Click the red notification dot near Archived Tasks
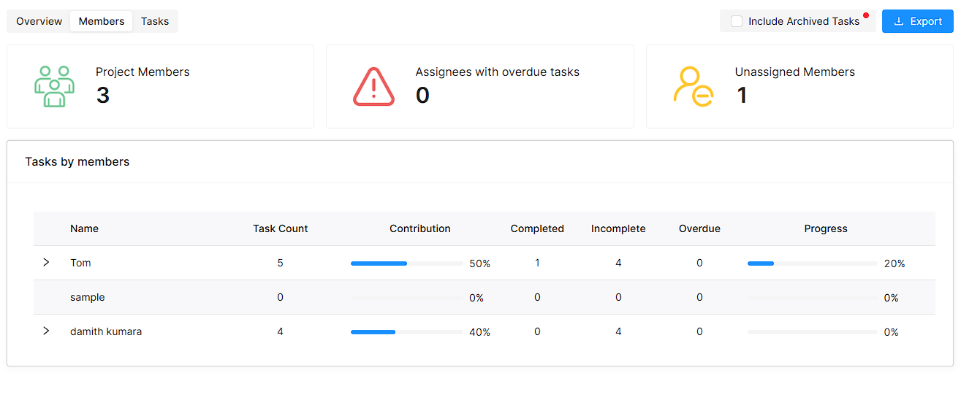 (x=866, y=15)
